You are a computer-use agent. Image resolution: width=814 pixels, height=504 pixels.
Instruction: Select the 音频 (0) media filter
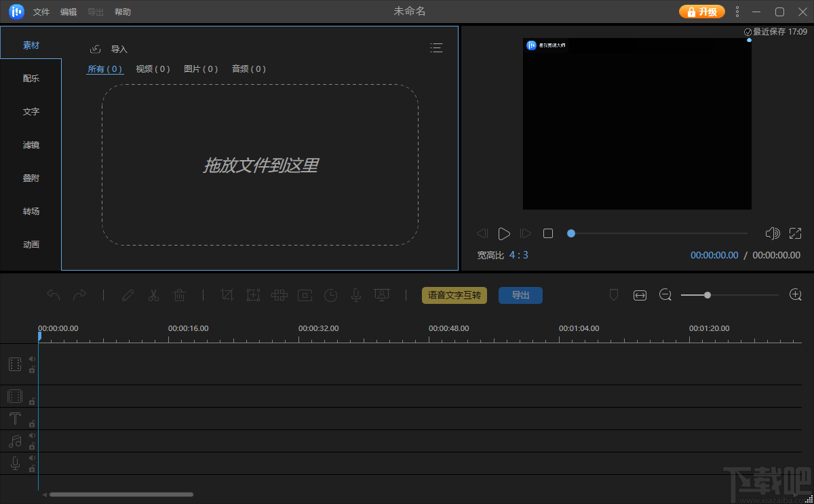tap(249, 69)
